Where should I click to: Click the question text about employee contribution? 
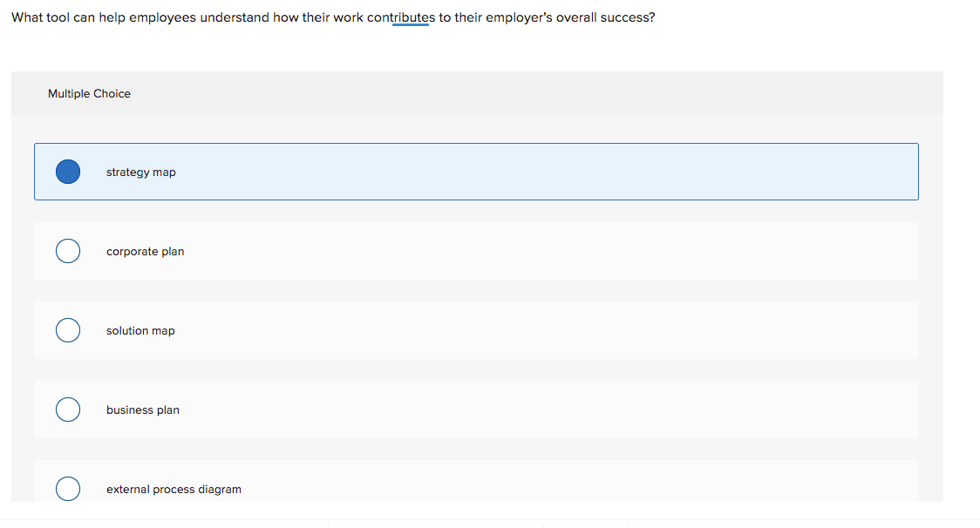[331, 17]
